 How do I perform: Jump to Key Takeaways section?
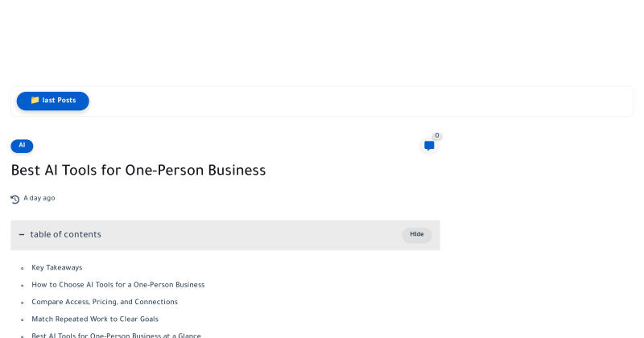56,268
